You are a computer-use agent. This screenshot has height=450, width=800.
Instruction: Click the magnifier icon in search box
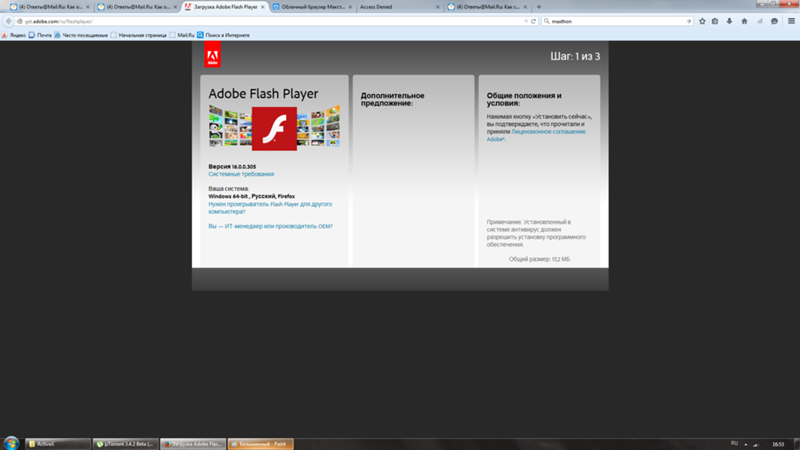click(x=546, y=21)
